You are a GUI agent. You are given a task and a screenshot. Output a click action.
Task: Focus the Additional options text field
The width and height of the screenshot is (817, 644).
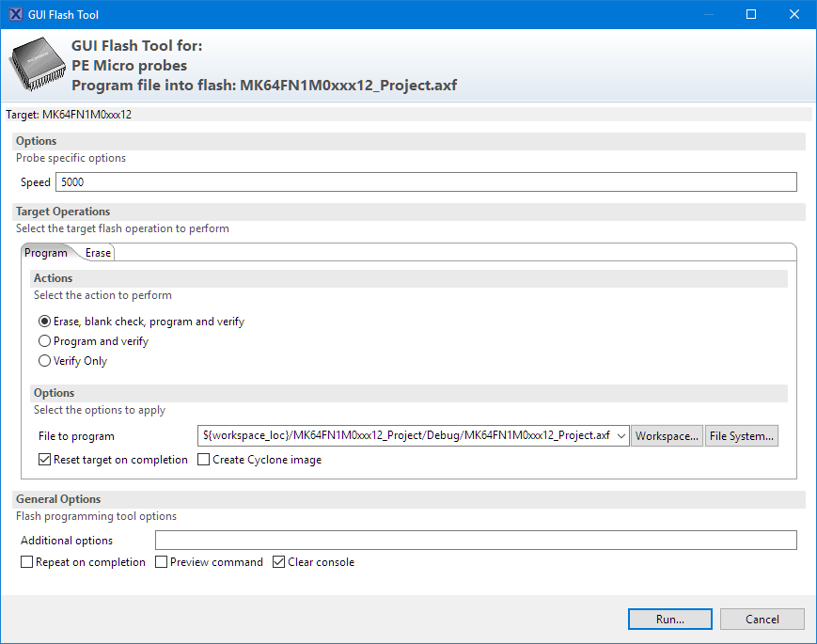pos(475,541)
